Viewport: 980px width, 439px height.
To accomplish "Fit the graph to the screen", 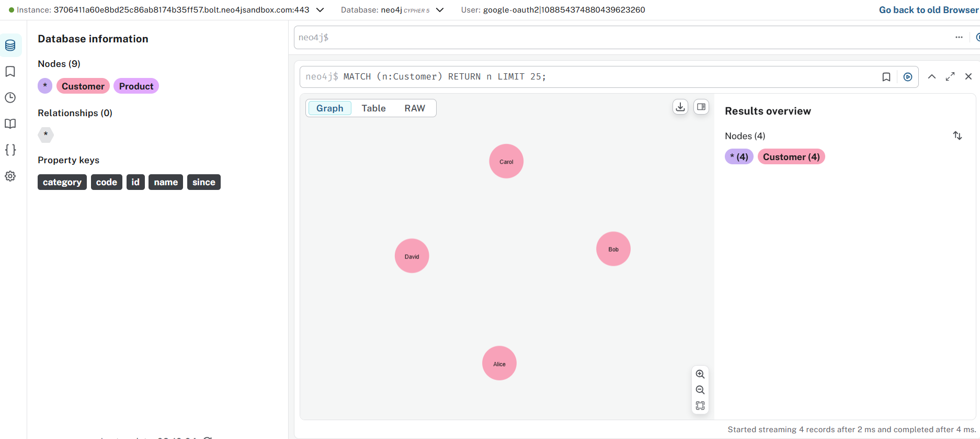I will point(700,406).
